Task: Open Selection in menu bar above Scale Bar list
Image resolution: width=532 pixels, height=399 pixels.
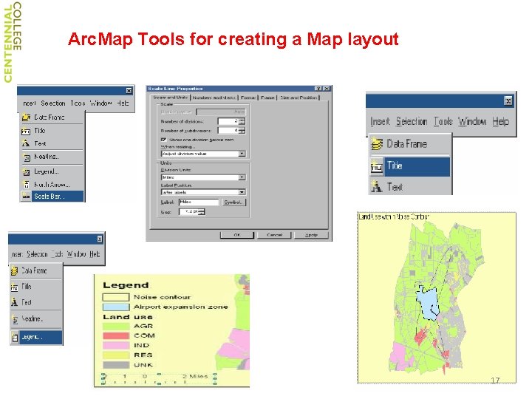Action: (53, 103)
